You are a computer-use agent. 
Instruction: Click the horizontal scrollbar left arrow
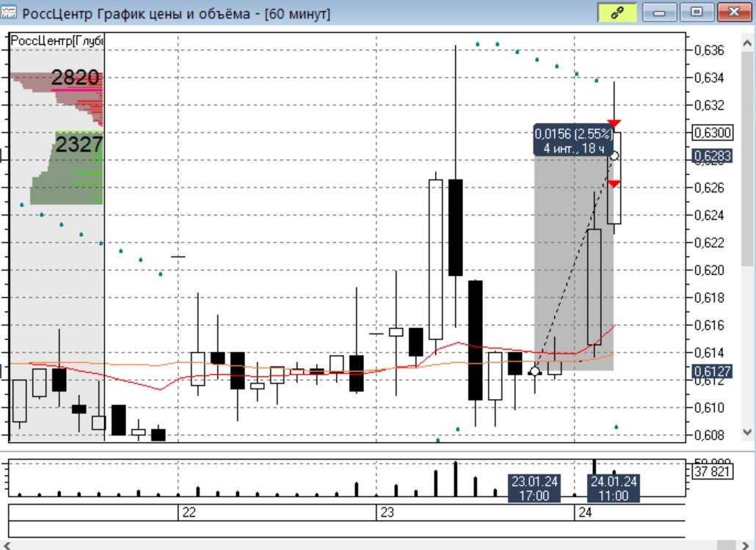tap(7, 545)
